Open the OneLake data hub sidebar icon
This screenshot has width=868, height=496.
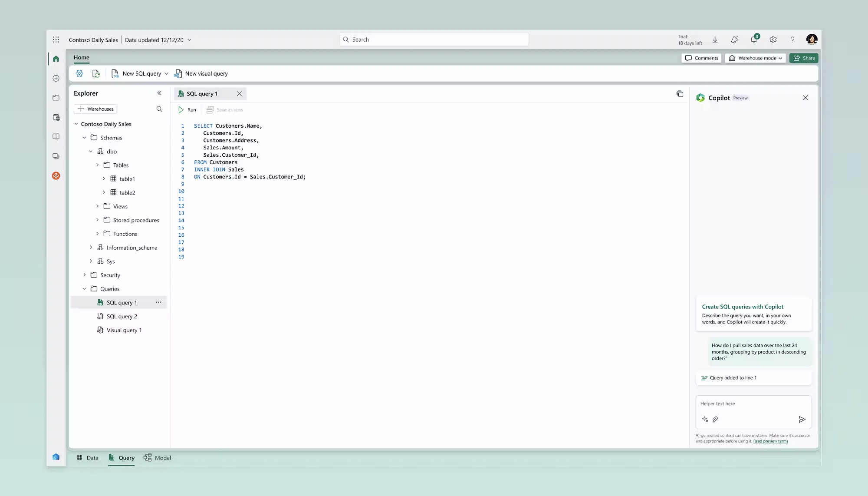56,117
